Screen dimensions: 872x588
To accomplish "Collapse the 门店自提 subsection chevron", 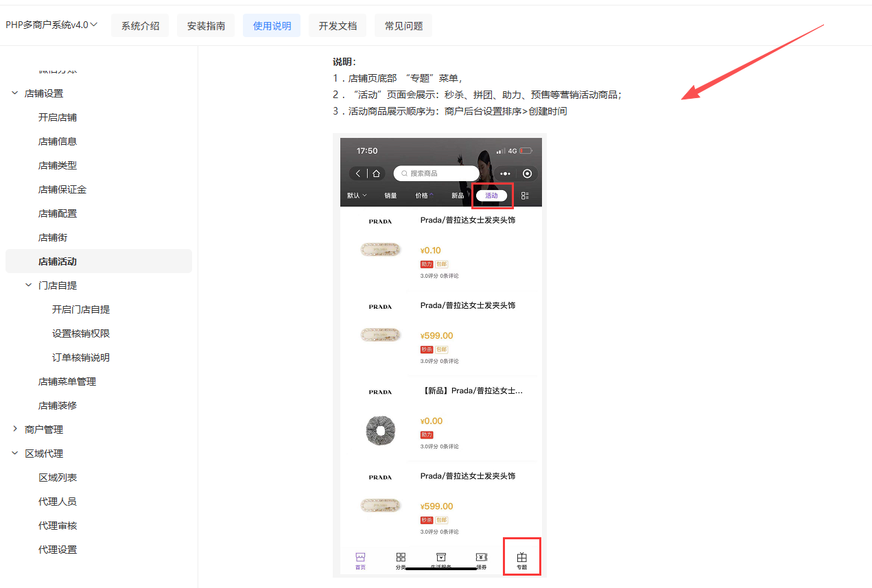I will coord(28,285).
